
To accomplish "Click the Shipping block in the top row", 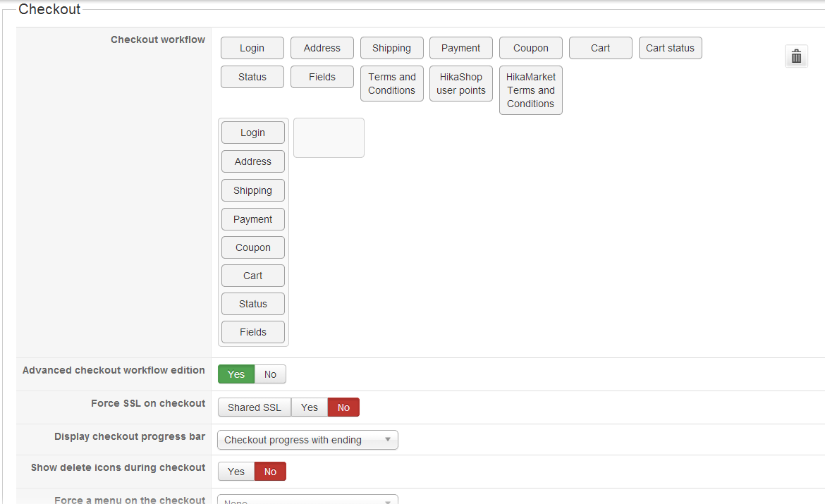I will point(392,48).
